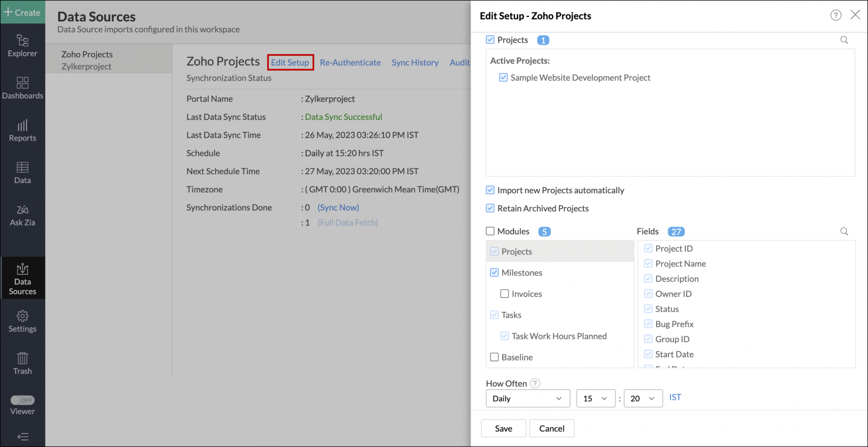Screen dimensions: 868x447
Task: Open the Sync History tab
Action: pyautogui.click(x=414, y=63)
